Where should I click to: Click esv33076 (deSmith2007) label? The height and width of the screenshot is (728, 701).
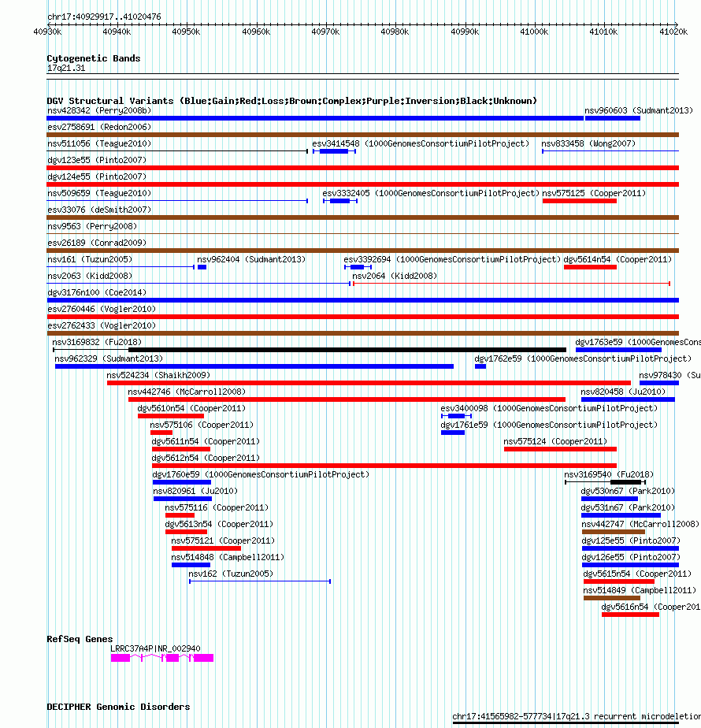(99, 210)
